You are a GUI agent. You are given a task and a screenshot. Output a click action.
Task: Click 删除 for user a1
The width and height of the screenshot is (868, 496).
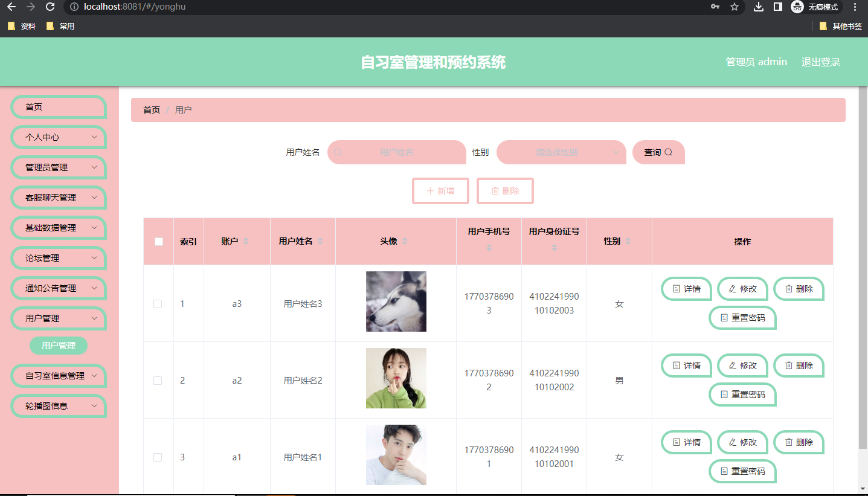[799, 442]
